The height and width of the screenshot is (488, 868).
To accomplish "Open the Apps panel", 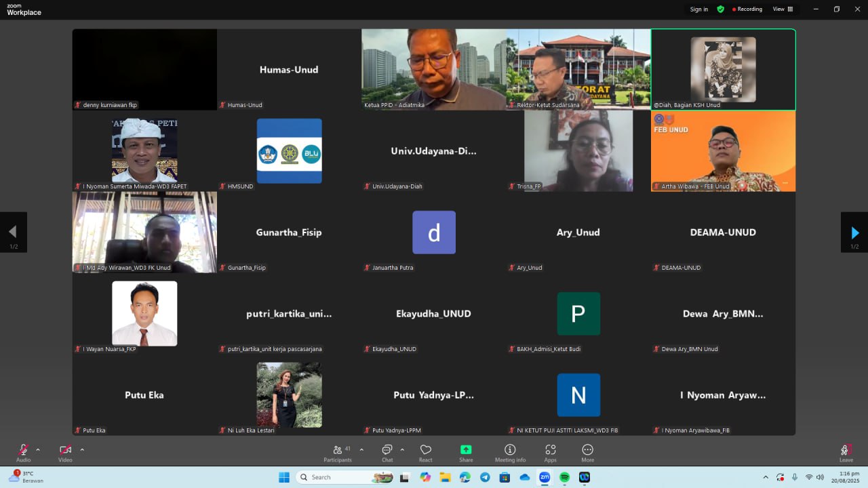I will point(550,450).
